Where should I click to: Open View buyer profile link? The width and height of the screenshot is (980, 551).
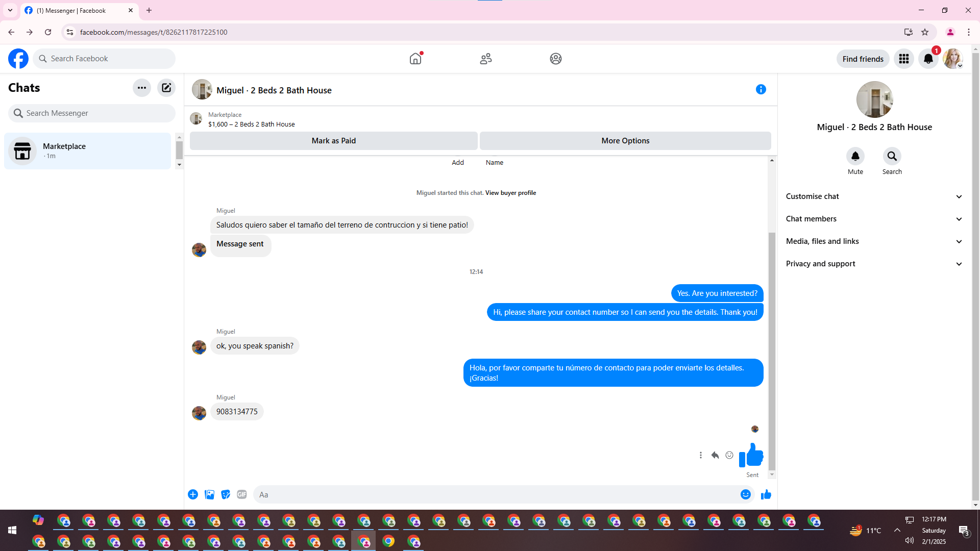tap(510, 193)
